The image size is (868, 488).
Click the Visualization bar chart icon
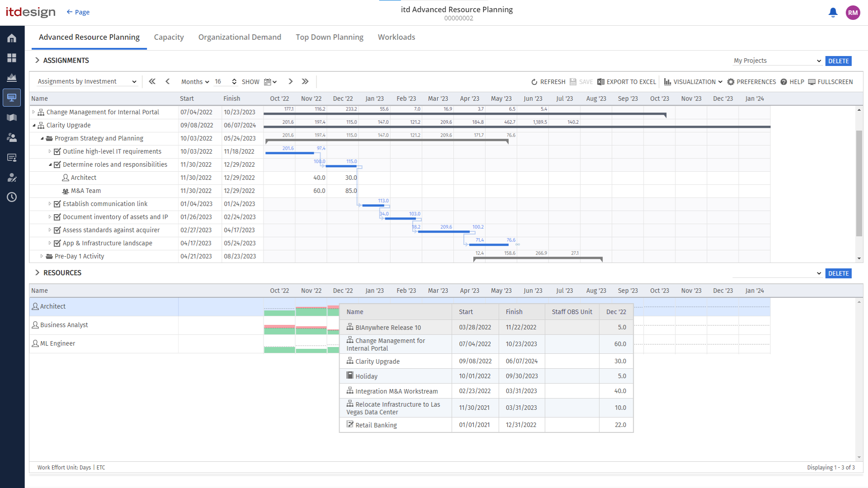[667, 82]
